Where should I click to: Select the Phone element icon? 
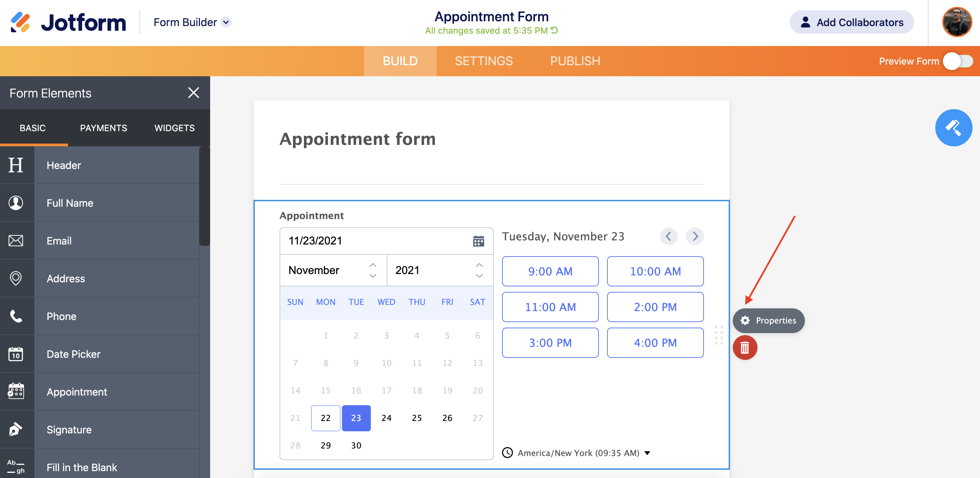[16, 316]
